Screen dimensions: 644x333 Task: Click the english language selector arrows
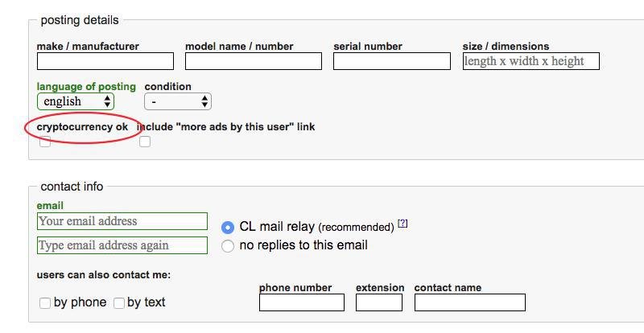click(107, 101)
